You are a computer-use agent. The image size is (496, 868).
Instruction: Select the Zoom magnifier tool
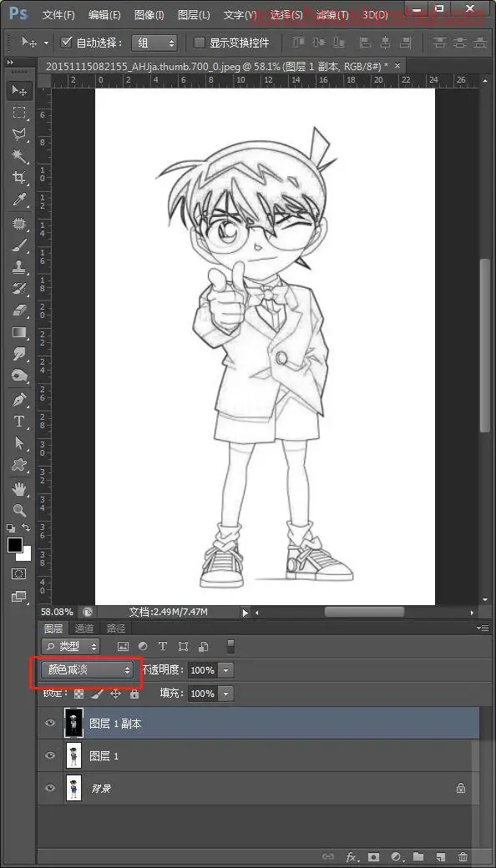(19, 510)
